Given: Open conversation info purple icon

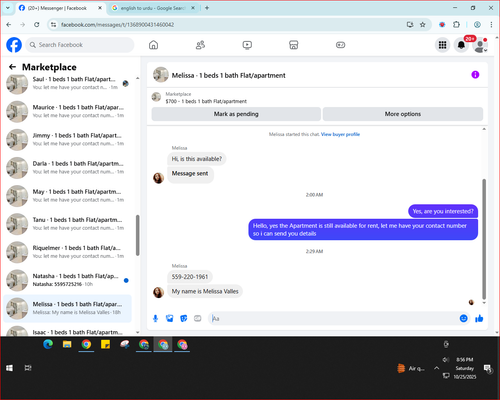Looking at the screenshot, I should click(x=475, y=75).
